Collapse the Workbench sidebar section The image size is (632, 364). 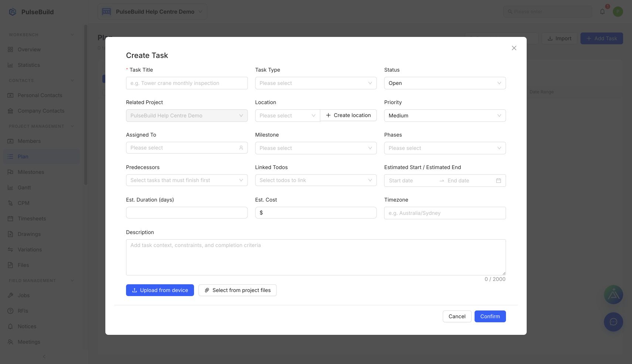point(72,35)
